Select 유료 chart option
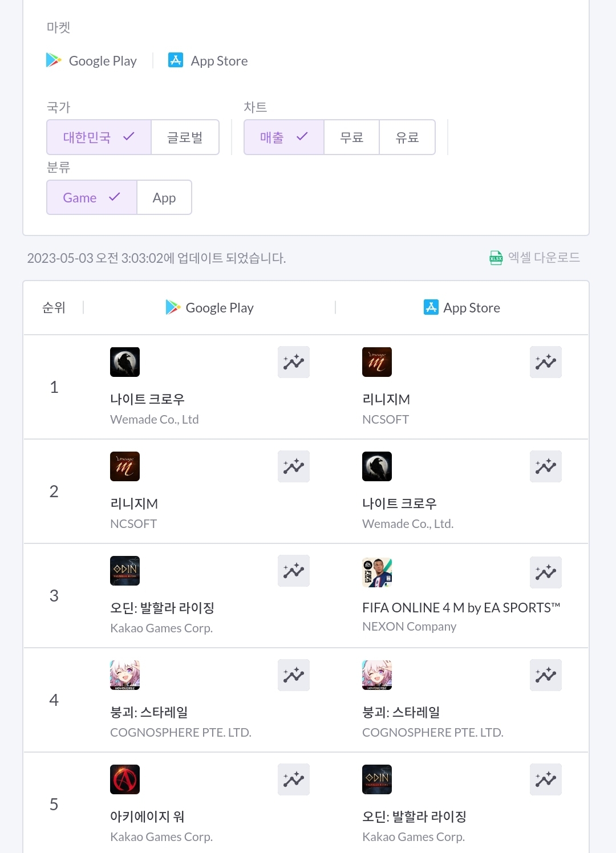 (407, 137)
